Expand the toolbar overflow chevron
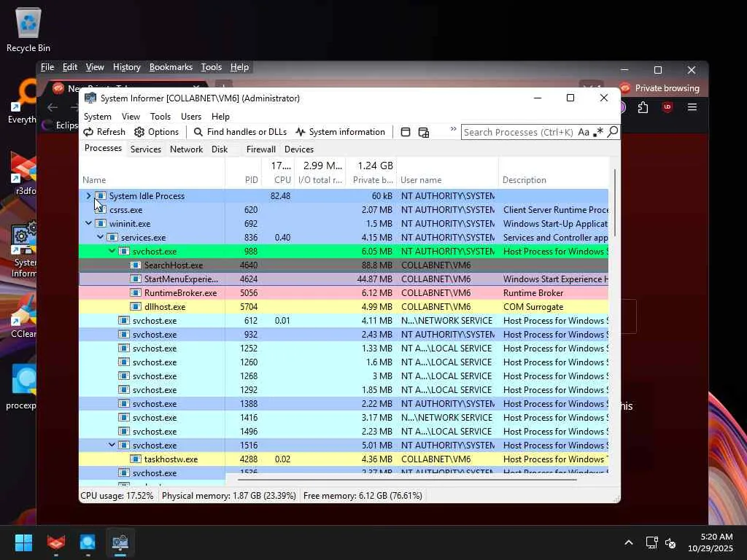This screenshot has height=560, width=747. coord(453,129)
